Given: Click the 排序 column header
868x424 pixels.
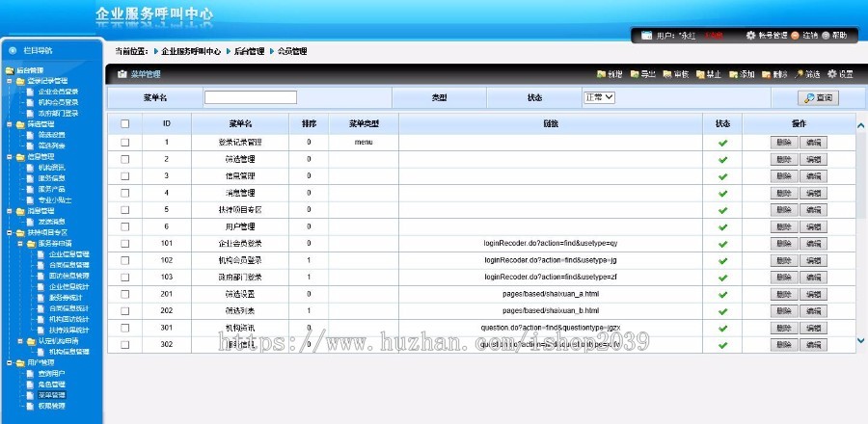Looking at the screenshot, I should coord(309,124).
